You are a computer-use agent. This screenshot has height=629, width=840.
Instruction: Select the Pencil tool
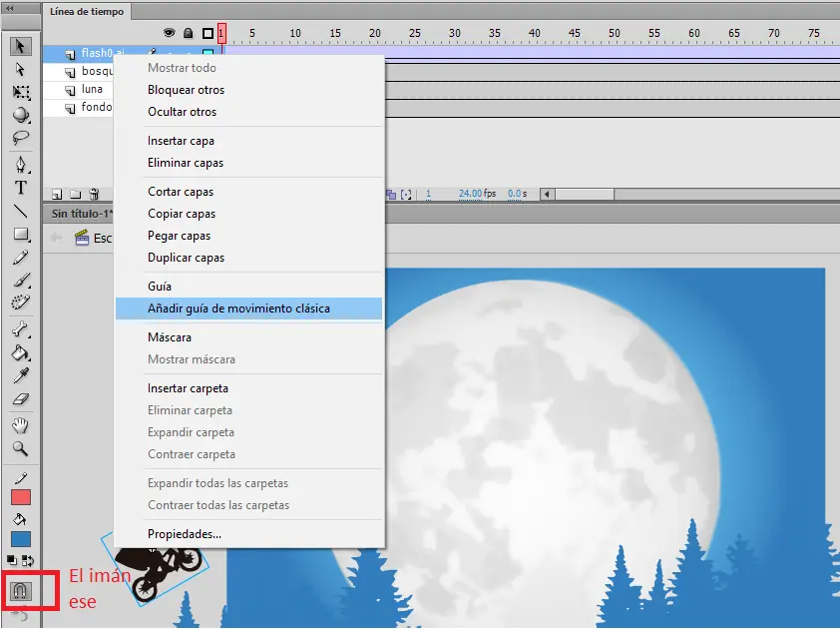[x=20, y=258]
